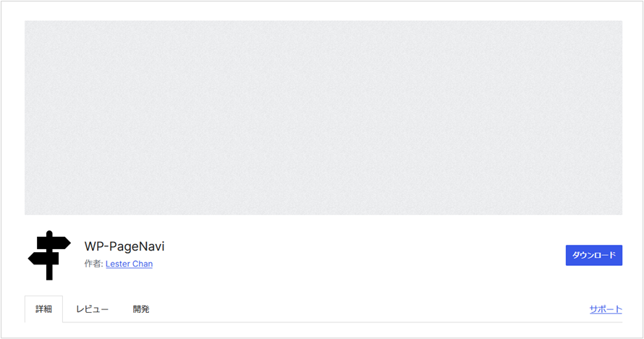
Task: Go to the plugin support forum
Action: [606, 309]
